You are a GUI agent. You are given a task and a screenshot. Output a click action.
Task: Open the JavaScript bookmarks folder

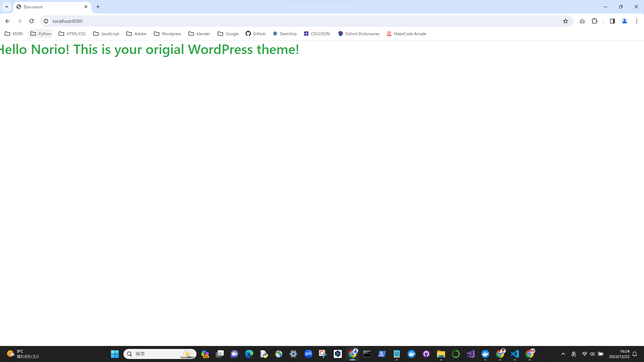pos(106,34)
